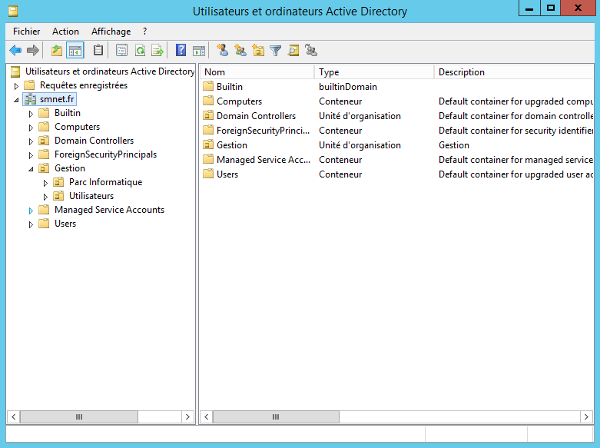Click Utilisateurs OU icon in tree
600x448 pixels.
click(x=59, y=196)
